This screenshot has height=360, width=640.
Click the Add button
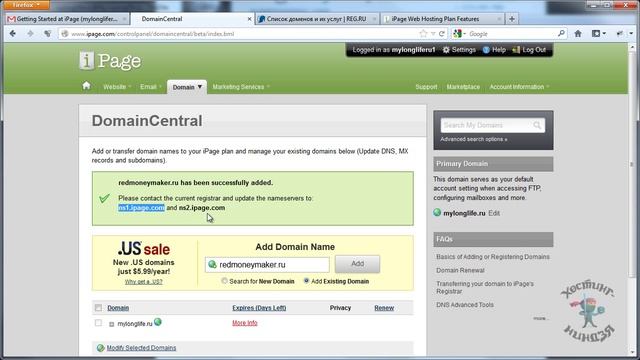pyautogui.click(x=358, y=264)
